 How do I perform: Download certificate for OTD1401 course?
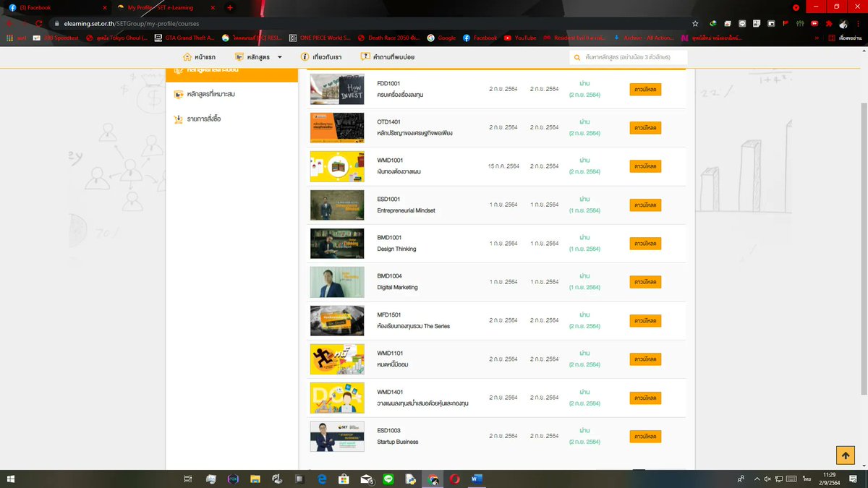coord(645,128)
